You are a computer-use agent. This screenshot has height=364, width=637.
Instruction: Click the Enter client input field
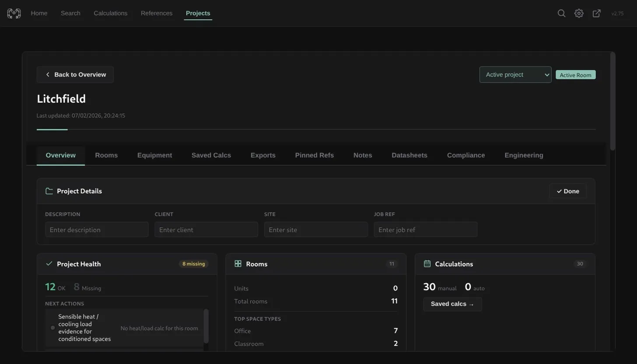coord(206,229)
